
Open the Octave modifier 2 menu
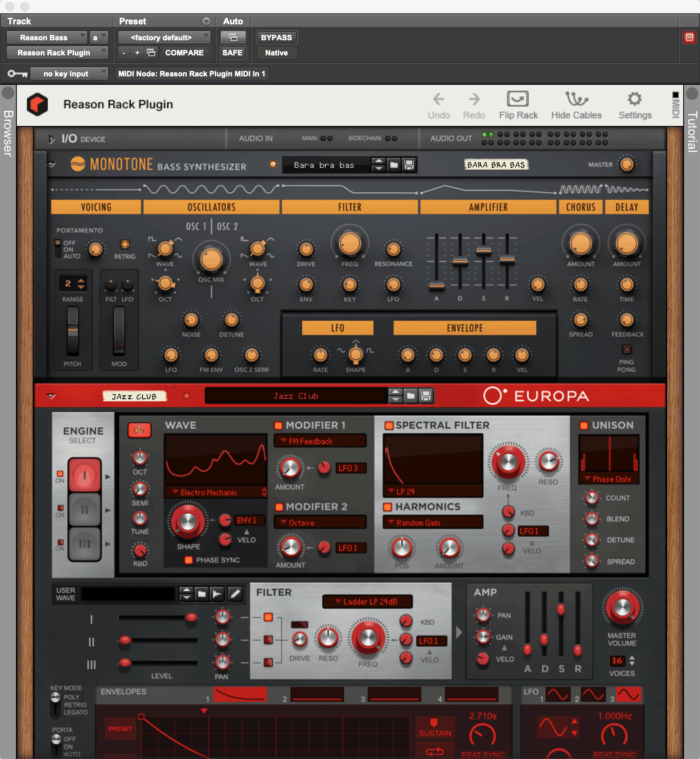(320, 523)
